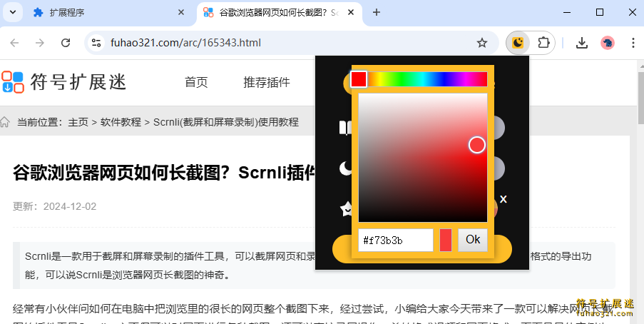Bookmark this page with the star
The width and height of the screenshot is (644, 324).
click(482, 43)
